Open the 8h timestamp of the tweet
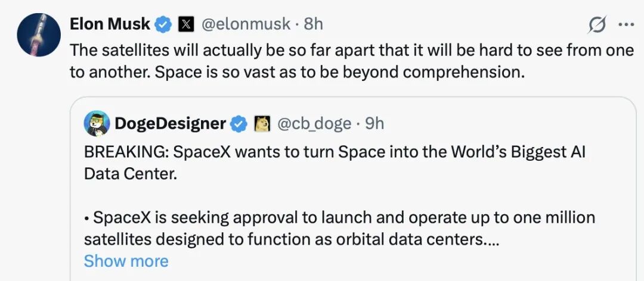The image size is (644, 281). 313,24
